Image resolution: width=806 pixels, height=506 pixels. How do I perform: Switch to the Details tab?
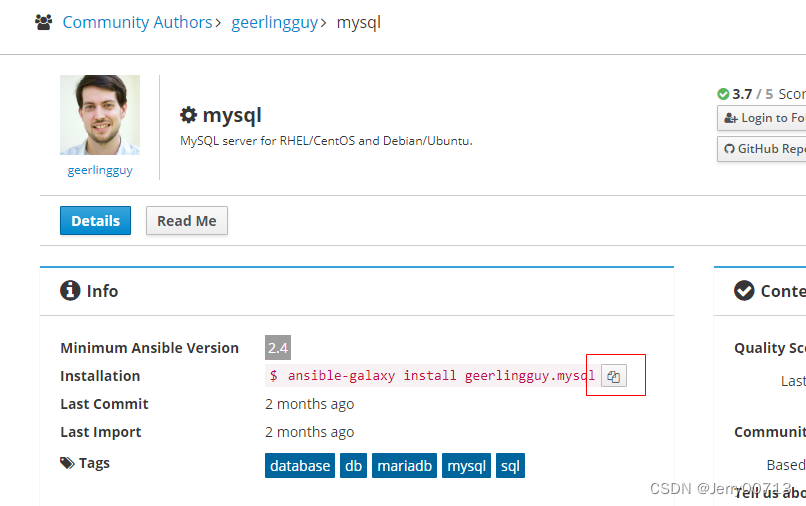96,221
